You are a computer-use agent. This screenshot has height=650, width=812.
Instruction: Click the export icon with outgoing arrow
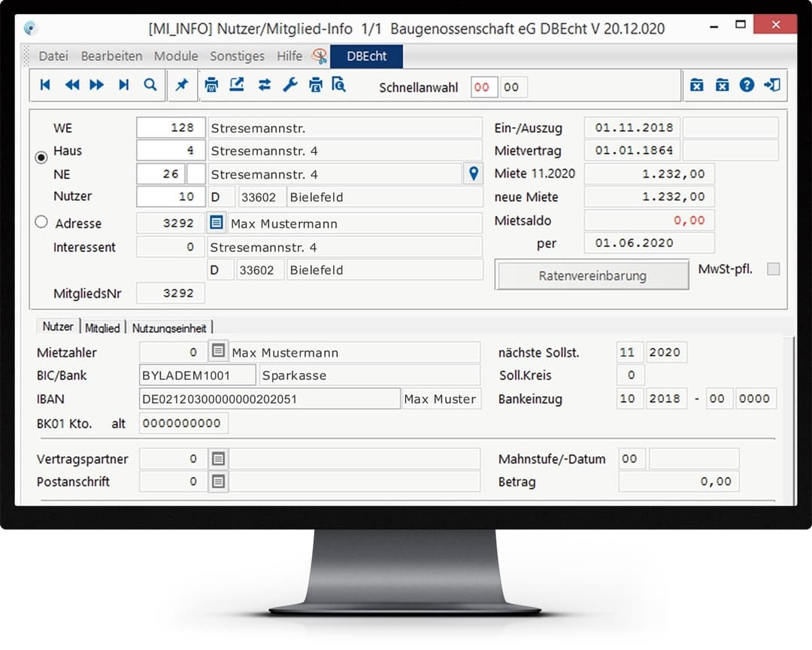237,84
